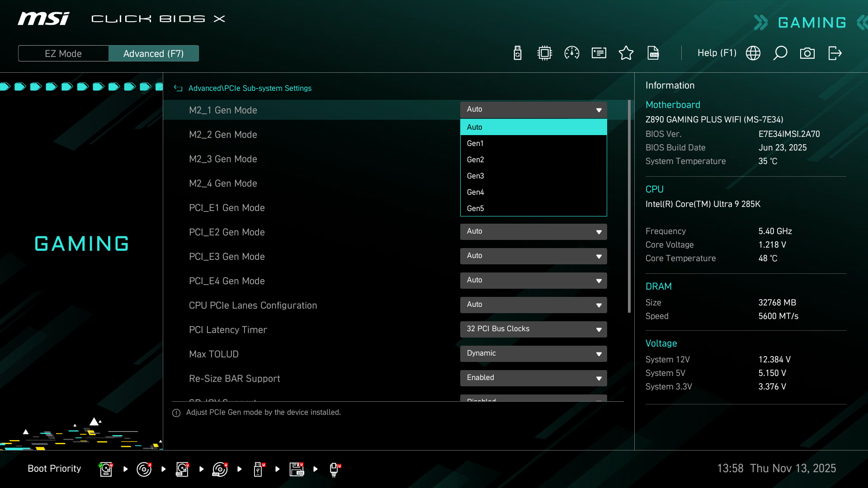Click the exit BIOS icon
Viewport: 868px width, 488px height.
pyautogui.click(x=835, y=53)
